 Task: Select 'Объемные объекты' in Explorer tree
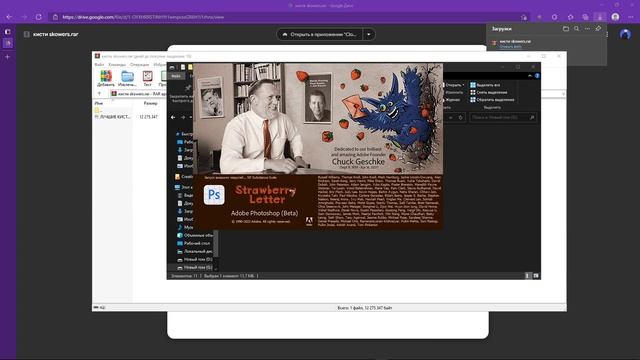coord(195,236)
